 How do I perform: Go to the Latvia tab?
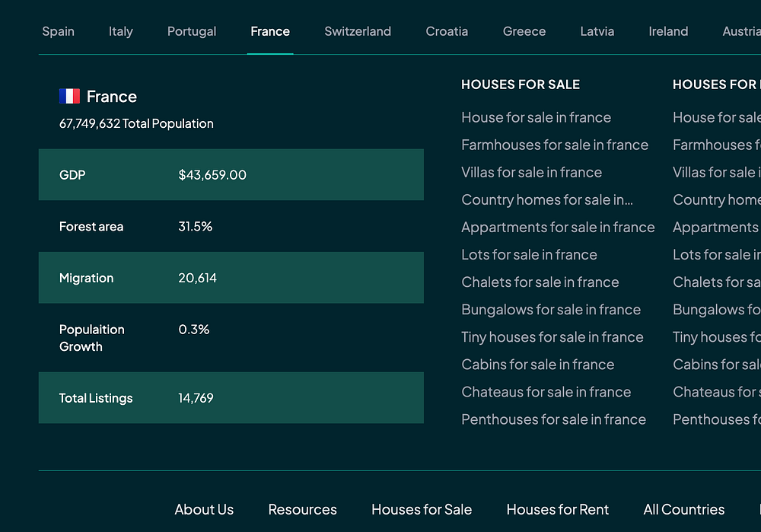(x=597, y=31)
